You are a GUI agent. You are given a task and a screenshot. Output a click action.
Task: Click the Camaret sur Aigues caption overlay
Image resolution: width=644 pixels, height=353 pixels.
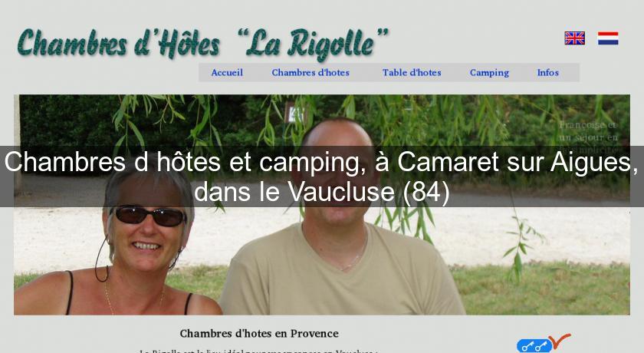click(322, 176)
